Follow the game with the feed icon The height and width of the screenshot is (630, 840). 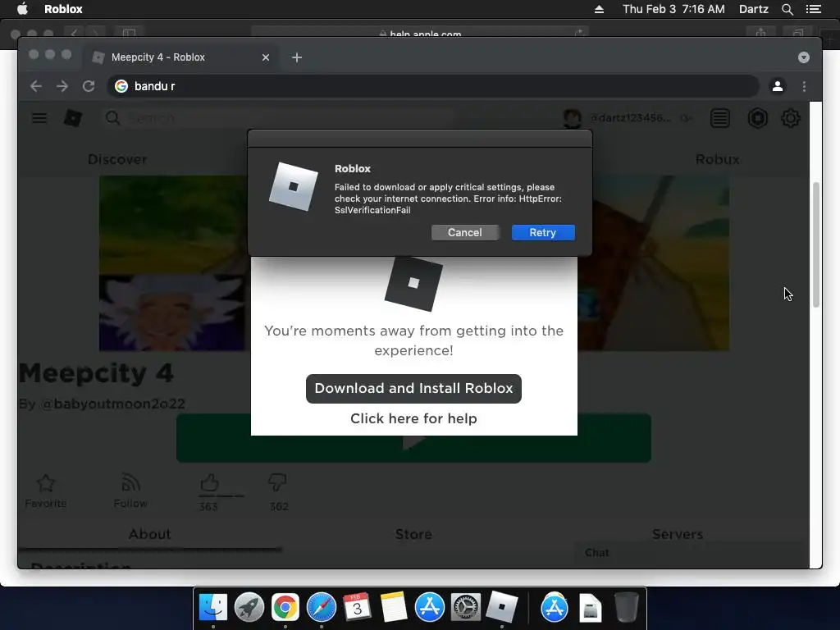pos(130,482)
